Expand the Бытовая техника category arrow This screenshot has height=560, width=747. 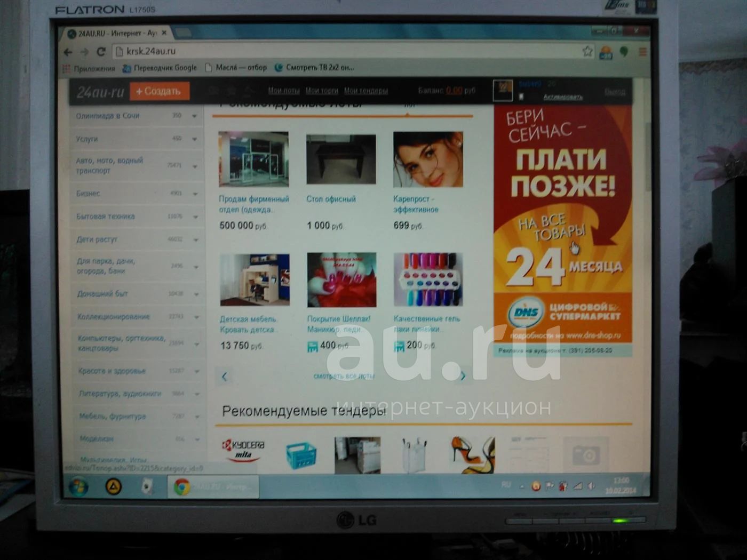195,217
